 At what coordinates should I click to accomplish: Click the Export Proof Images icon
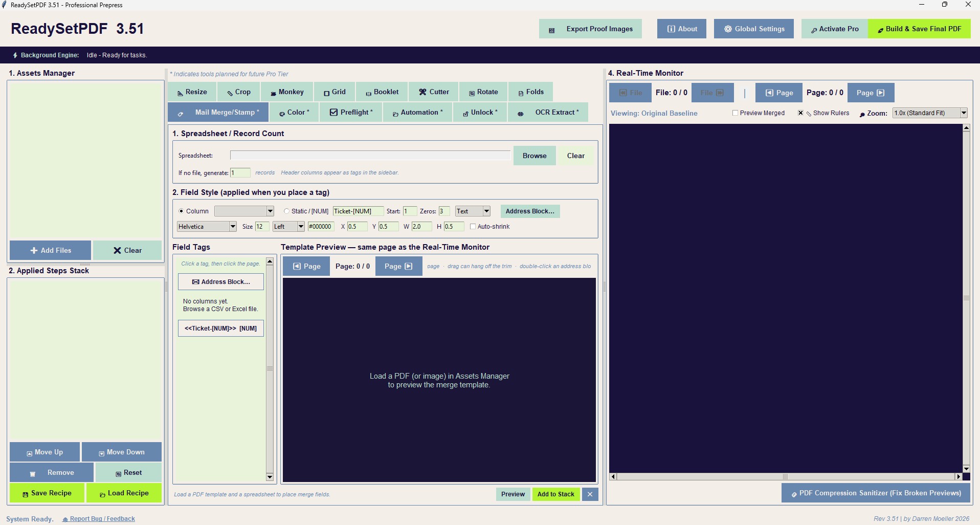tap(552, 30)
